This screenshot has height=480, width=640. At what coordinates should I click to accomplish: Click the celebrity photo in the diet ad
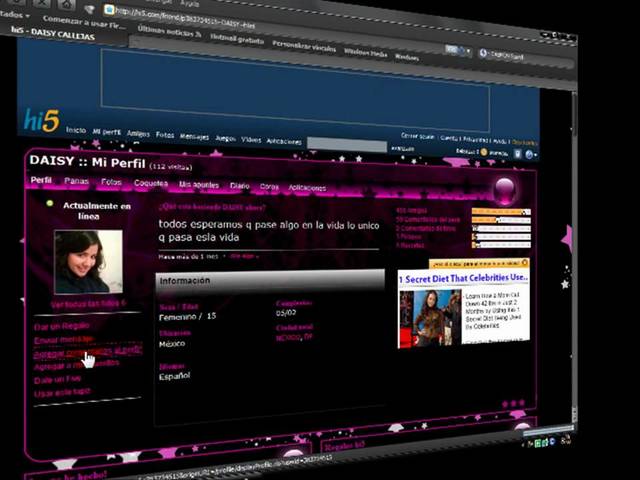coord(430,318)
